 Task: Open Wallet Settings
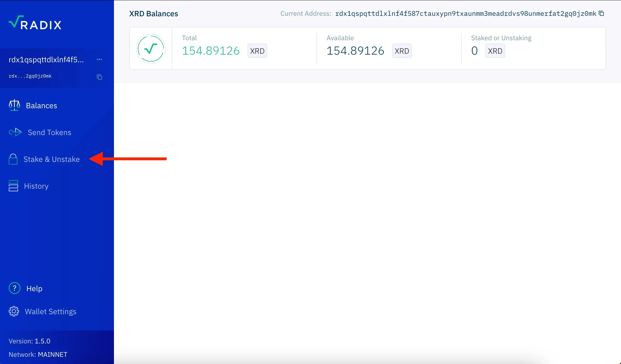pos(51,312)
